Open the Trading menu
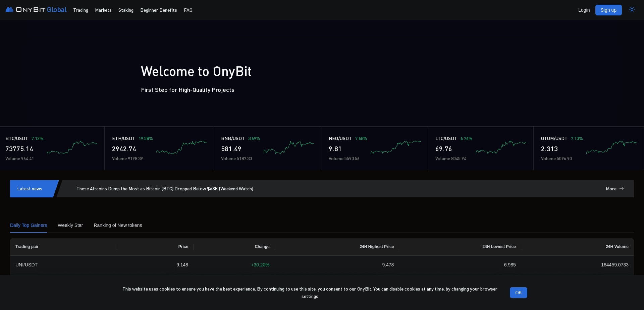 coord(80,10)
